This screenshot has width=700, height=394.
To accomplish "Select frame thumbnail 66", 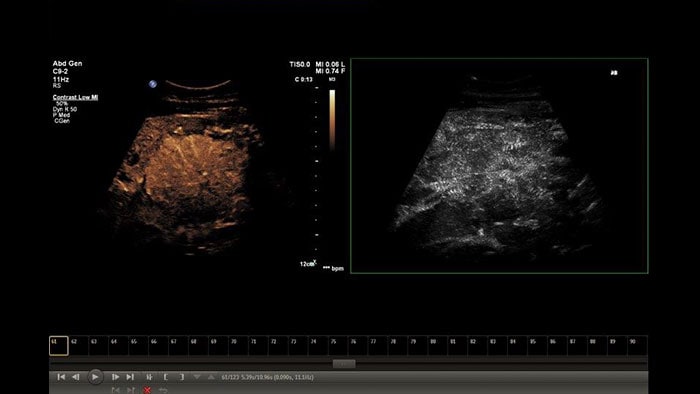I will tap(158, 346).
